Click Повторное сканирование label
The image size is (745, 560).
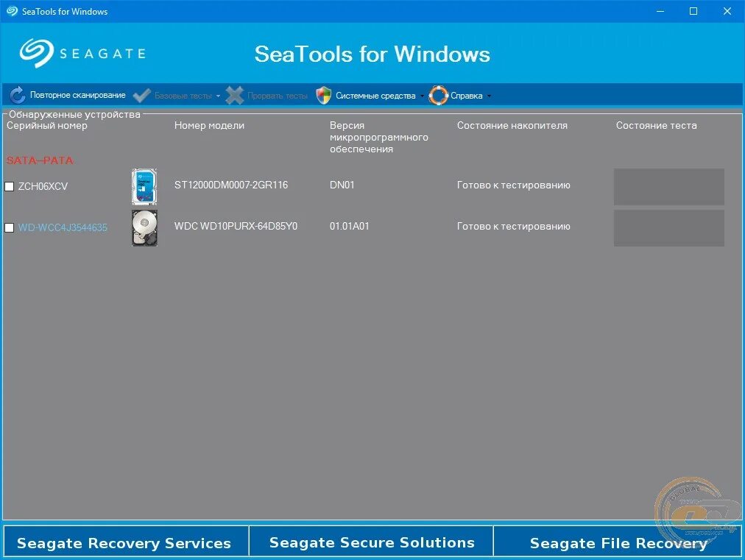(x=78, y=95)
